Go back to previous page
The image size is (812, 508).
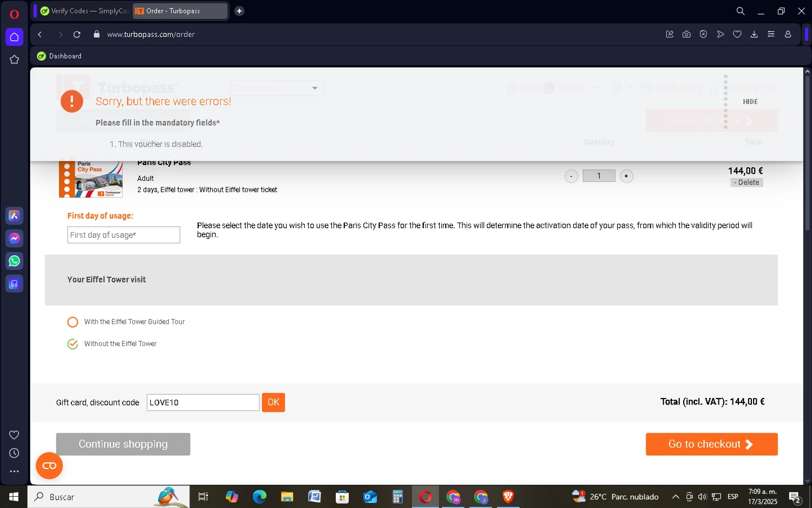[x=40, y=34]
